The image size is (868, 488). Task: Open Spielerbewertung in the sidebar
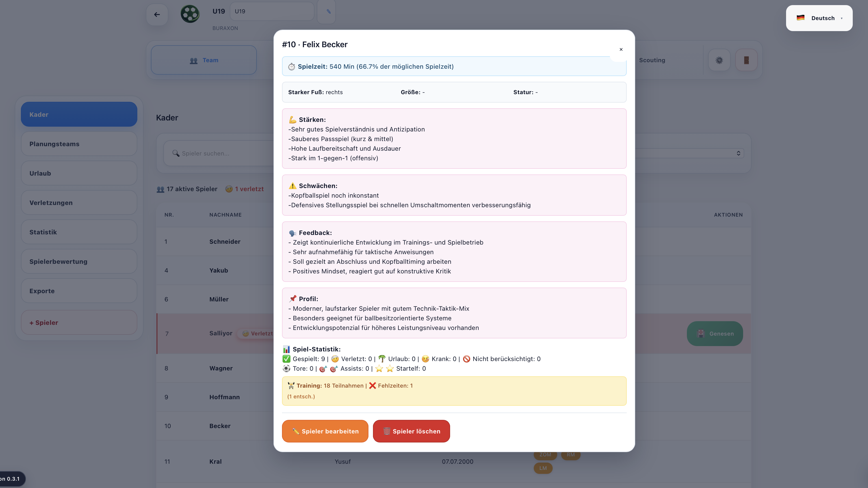click(x=79, y=261)
